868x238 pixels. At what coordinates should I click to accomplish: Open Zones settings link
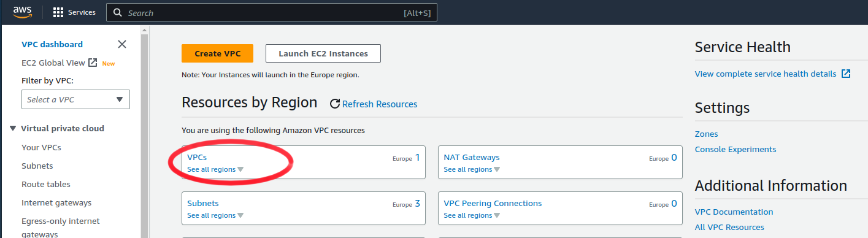coord(707,134)
